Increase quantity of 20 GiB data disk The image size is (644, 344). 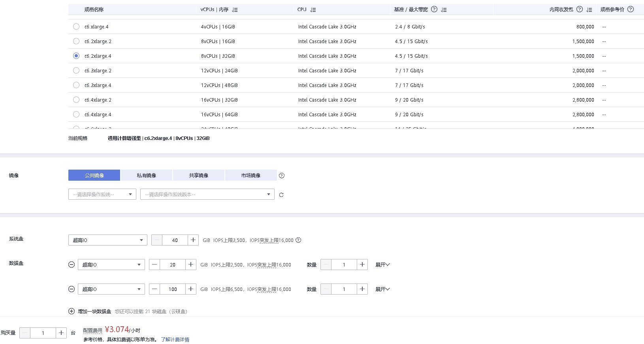pos(362,265)
